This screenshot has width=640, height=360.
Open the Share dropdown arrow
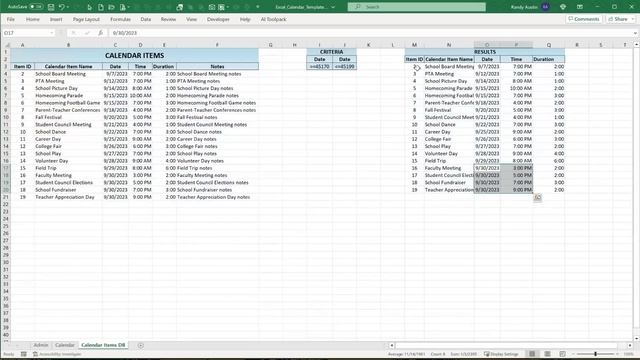[x=633, y=19]
